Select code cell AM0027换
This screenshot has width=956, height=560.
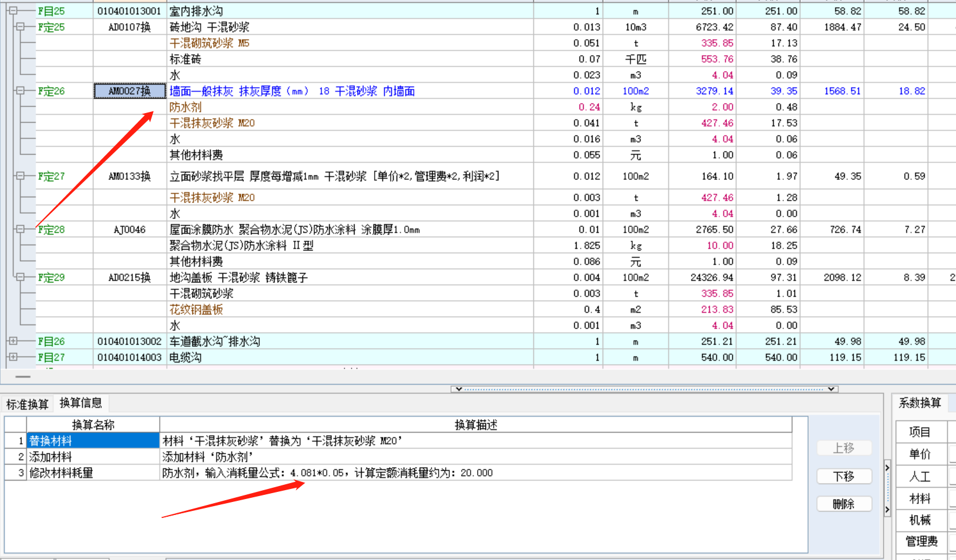point(130,91)
